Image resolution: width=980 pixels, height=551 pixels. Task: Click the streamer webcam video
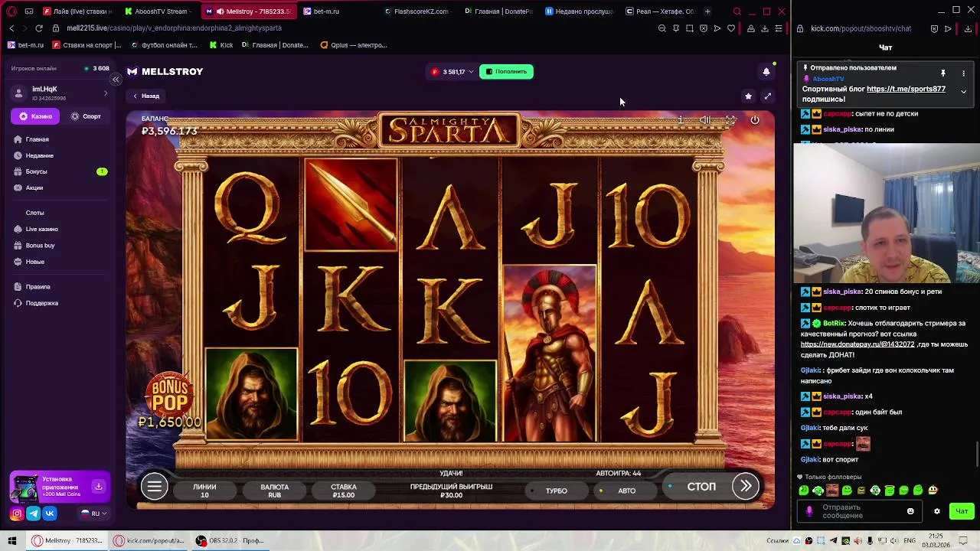(x=887, y=214)
